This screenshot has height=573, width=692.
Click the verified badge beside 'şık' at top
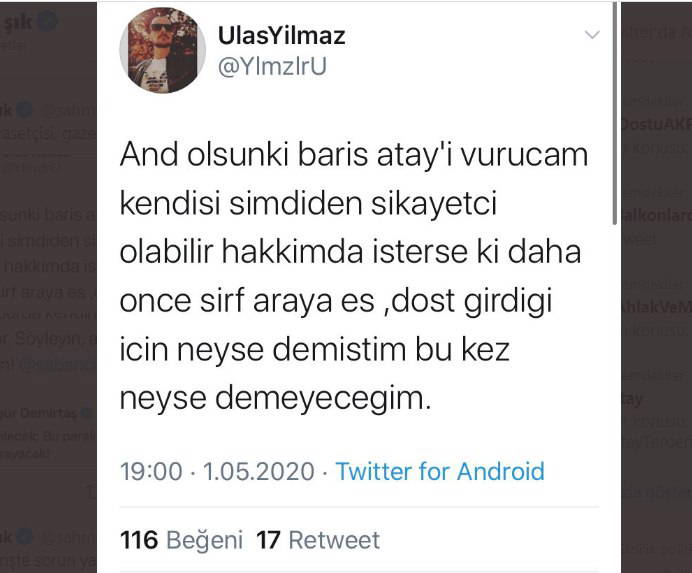pos(48,21)
